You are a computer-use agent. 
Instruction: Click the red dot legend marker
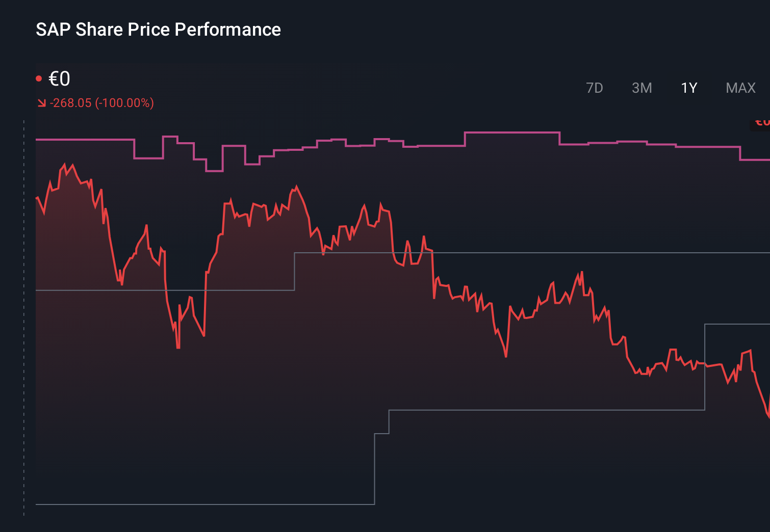click(39, 77)
